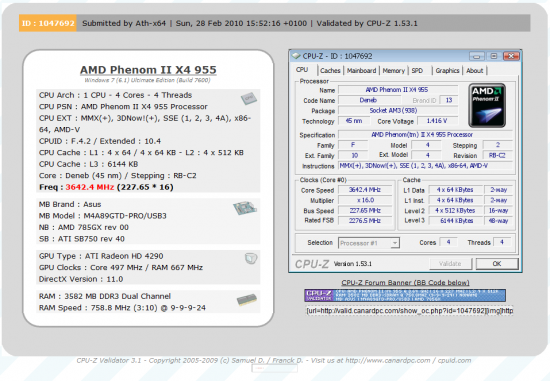Click the AMD Phenom II logo image
This screenshot has width=550, height=381.
pyautogui.click(x=487, y=105)
